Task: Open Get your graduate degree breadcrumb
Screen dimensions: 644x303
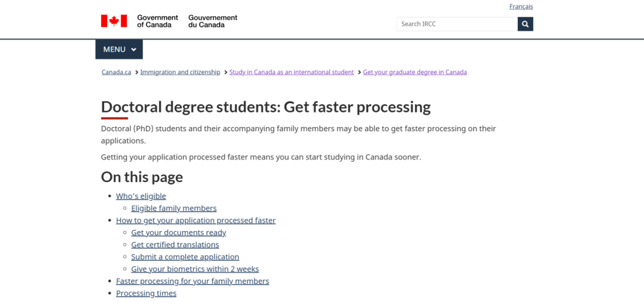Action: (x=415, y=72)
